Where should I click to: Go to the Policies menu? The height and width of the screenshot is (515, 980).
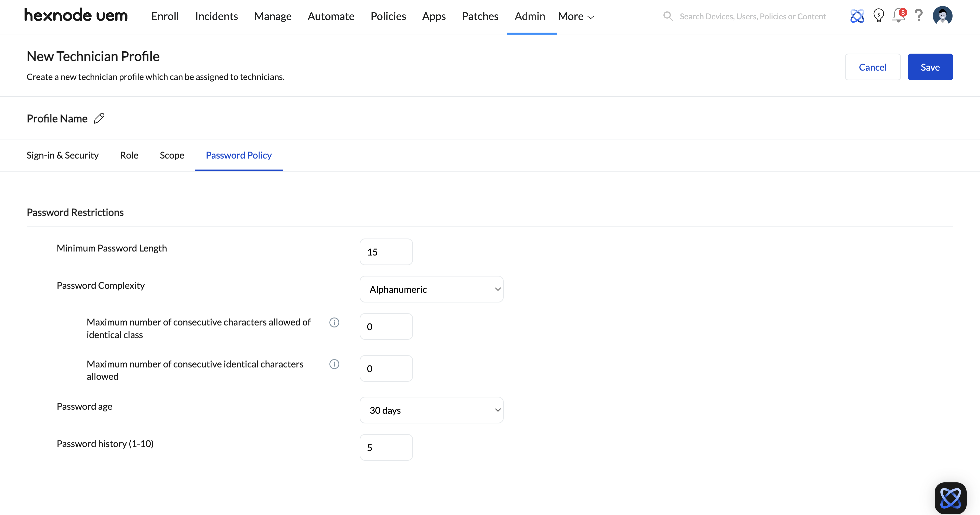click(x=388, y=16)
